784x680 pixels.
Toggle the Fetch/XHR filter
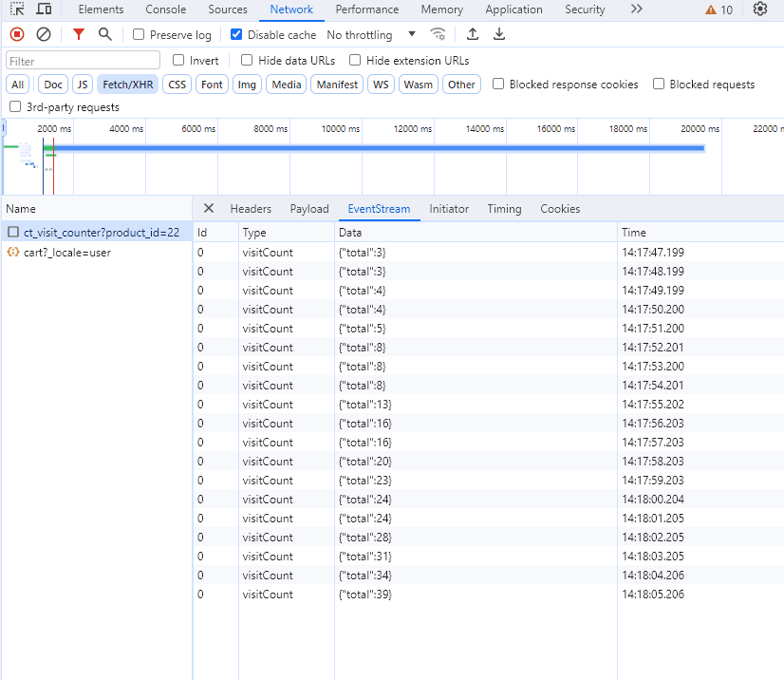(x=128, y=85)
